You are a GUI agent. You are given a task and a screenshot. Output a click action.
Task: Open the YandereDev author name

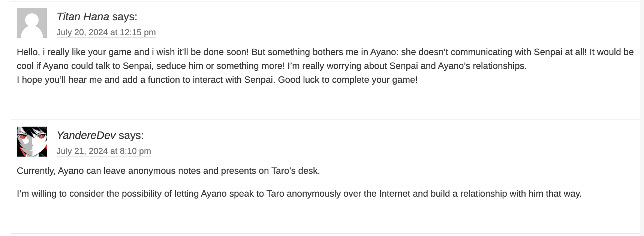86,135
